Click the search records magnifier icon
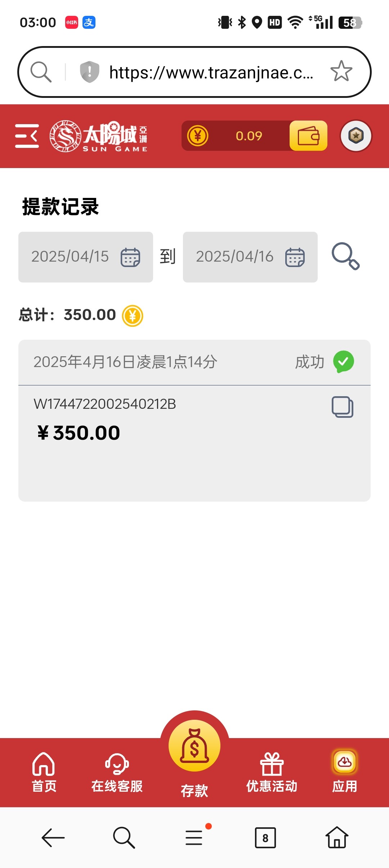The image size is (389, 868). (x=345, y=256)
